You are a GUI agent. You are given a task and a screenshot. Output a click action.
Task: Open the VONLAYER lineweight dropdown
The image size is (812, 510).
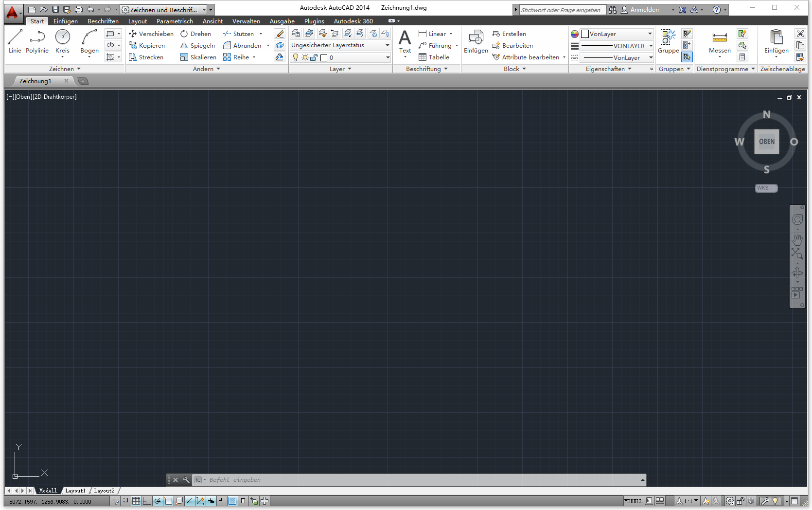click(616, 46)
